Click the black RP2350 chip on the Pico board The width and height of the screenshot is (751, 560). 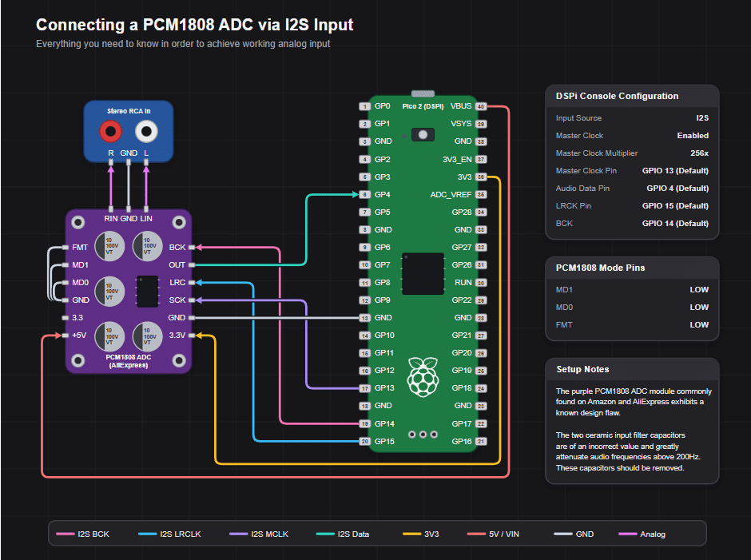423,273
